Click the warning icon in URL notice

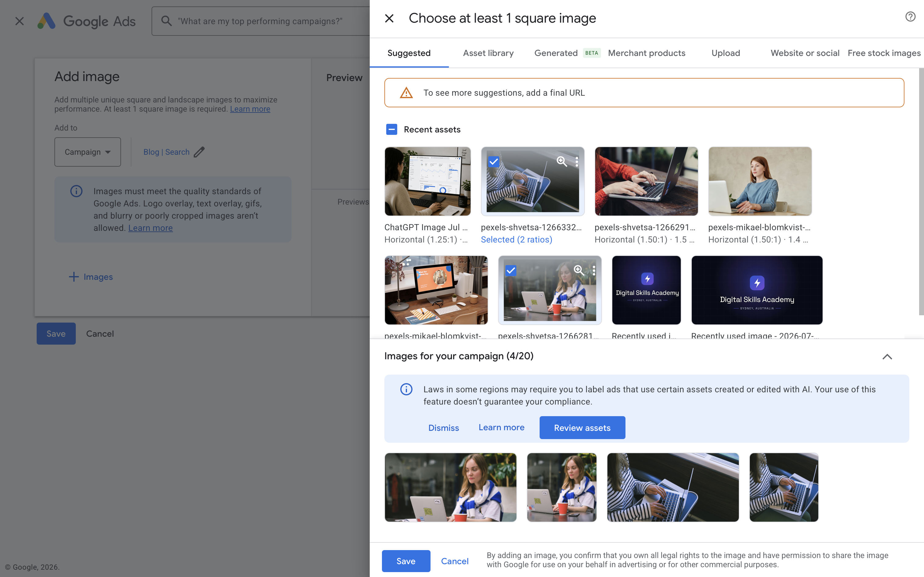click(x=406, y=93)
